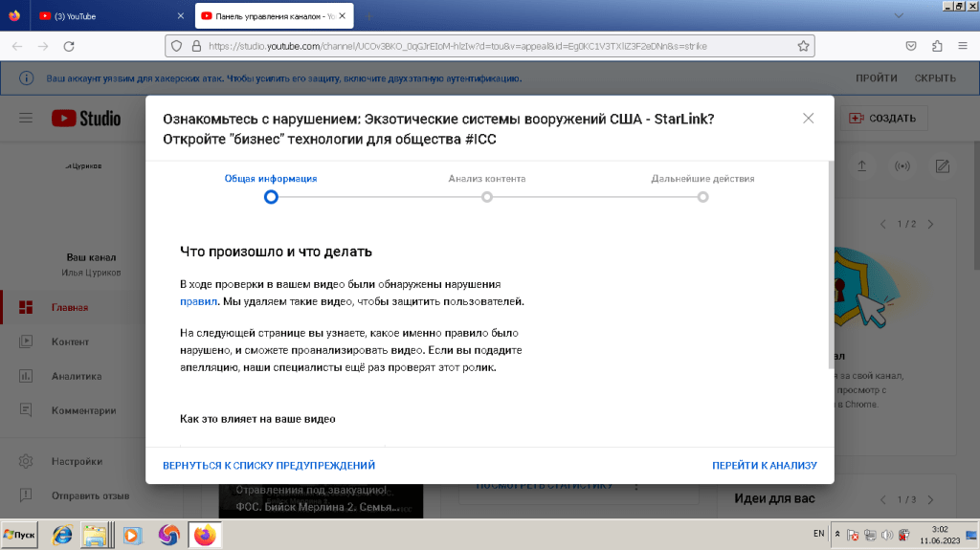The width and height of the screenshot is (980, 550).
Task: Select the 'Дальнейшие действия' step circle
Action: [x=702, y=197]
